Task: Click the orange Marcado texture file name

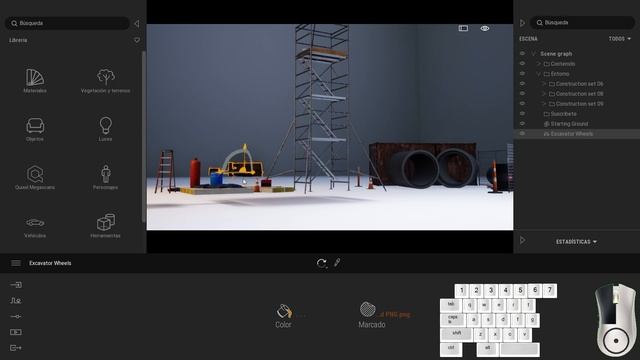Action: click(x=395, y=315)
